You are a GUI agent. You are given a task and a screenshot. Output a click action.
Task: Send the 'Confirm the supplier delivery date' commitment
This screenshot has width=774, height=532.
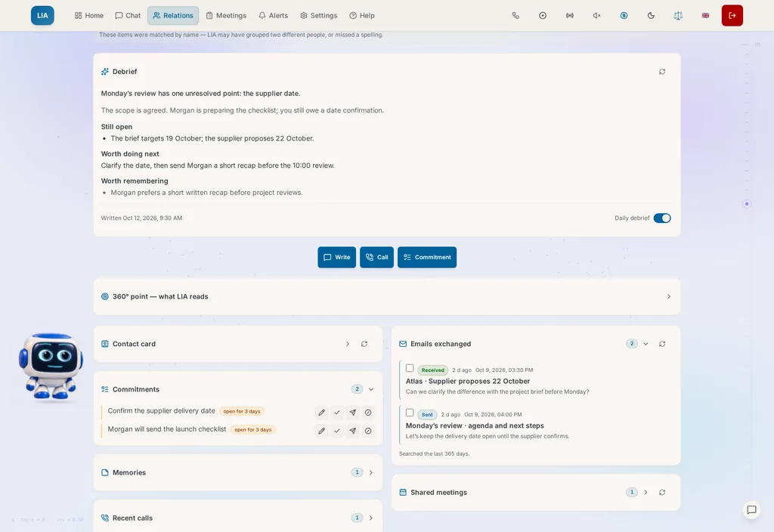352,413
